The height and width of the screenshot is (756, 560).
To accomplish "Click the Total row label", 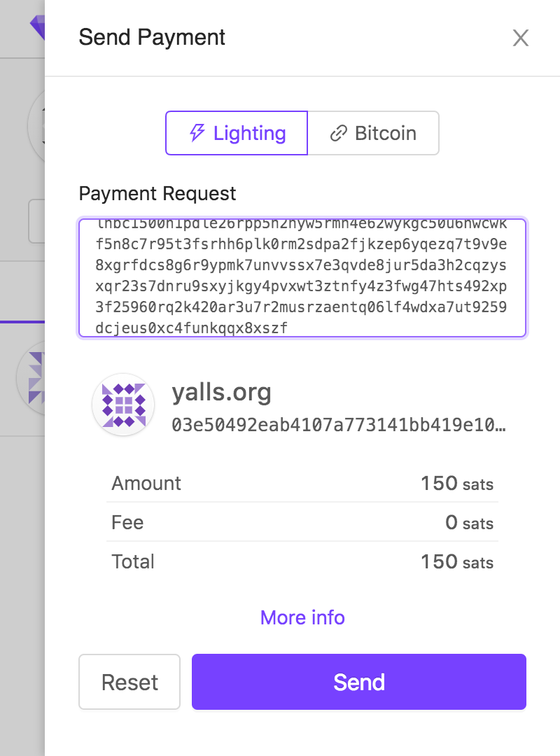I will pos(133,562).
